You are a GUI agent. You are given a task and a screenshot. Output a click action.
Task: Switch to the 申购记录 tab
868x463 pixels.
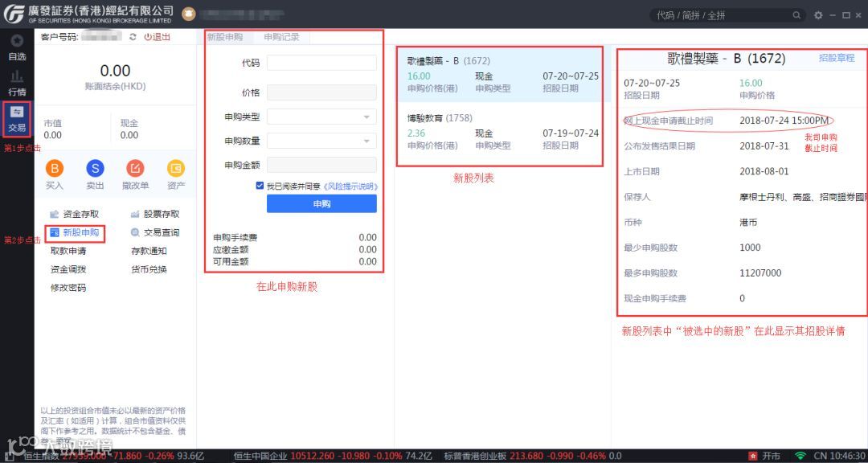(x=281, y=37)
